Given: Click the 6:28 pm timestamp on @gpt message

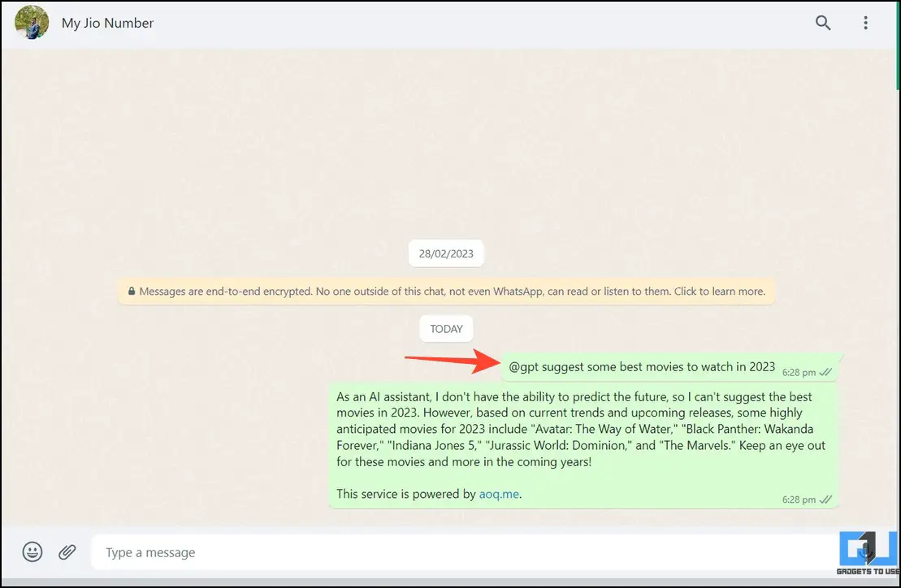Looking at the screenshot, I should pos(799,373).
